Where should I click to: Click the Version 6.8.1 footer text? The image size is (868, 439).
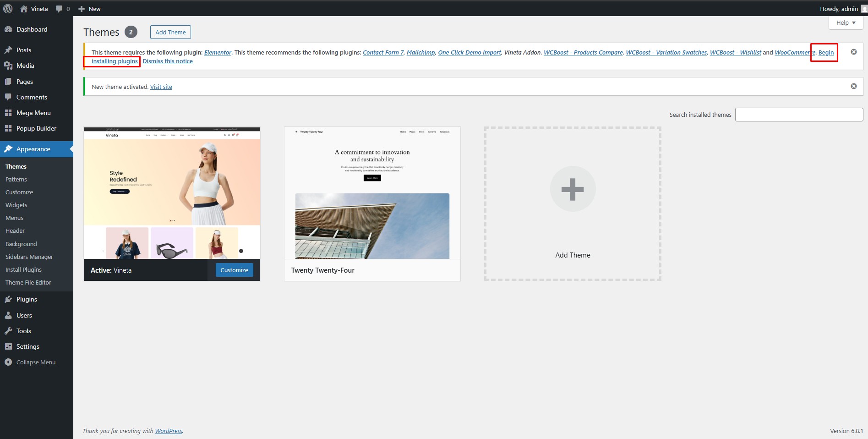point(846,431)
